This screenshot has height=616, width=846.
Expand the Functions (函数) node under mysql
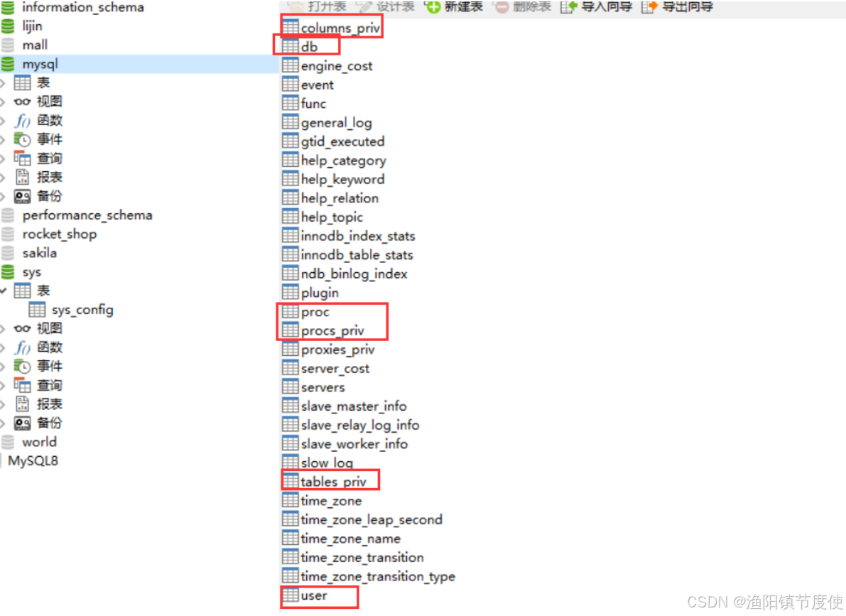4,120
